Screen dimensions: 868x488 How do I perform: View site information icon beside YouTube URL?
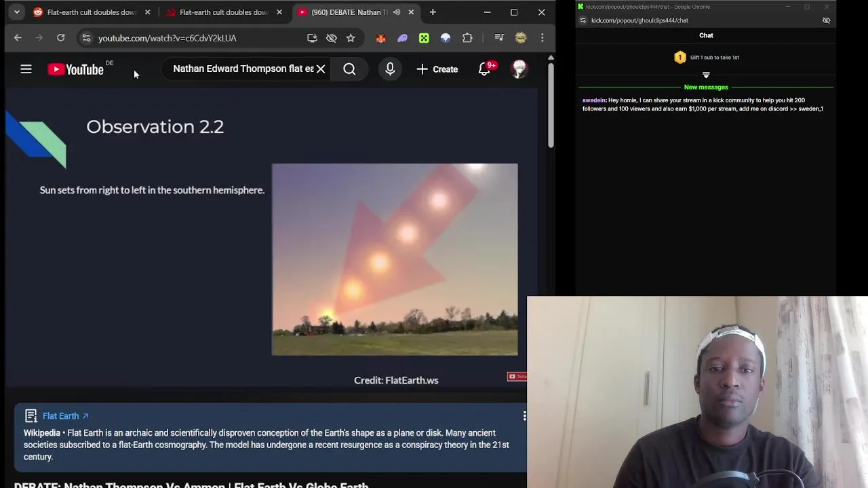click(86, 38)
